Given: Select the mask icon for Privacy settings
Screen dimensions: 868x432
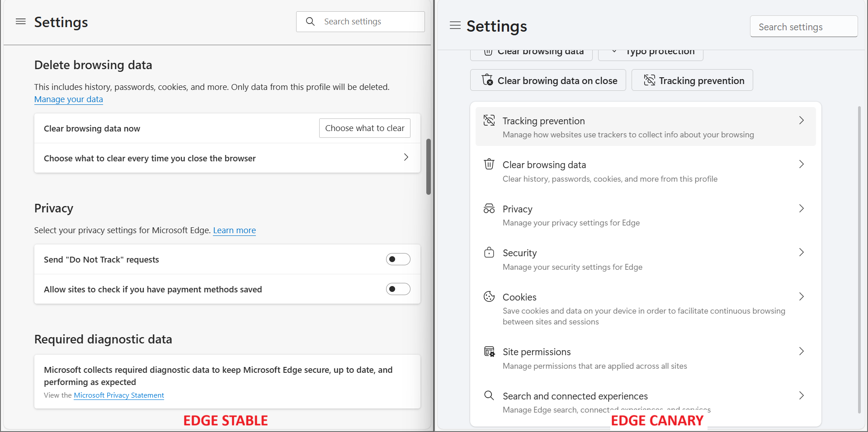Looking at the screenshot, I should pyautogui.click(x=489, y=208).
